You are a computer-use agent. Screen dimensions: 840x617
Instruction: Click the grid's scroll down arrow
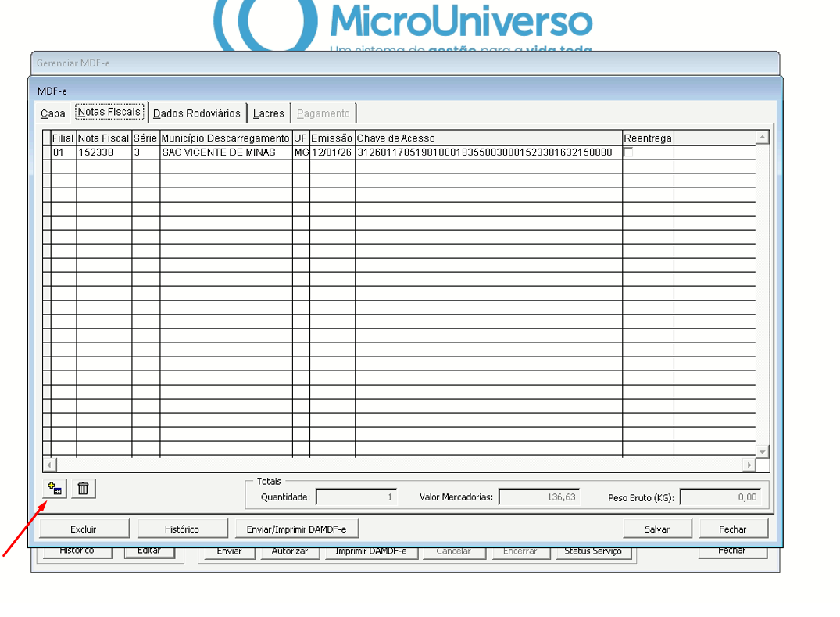tap(762, 452)
